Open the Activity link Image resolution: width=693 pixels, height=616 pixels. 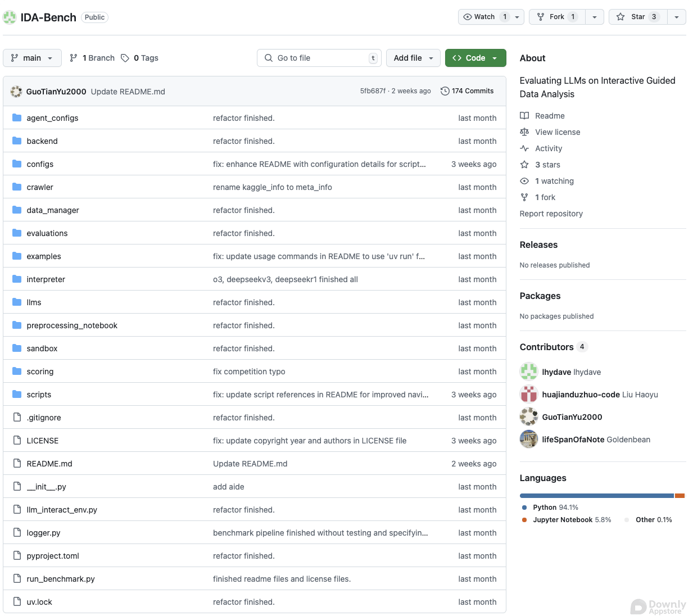pyautogui.click(x=549, y=148)
